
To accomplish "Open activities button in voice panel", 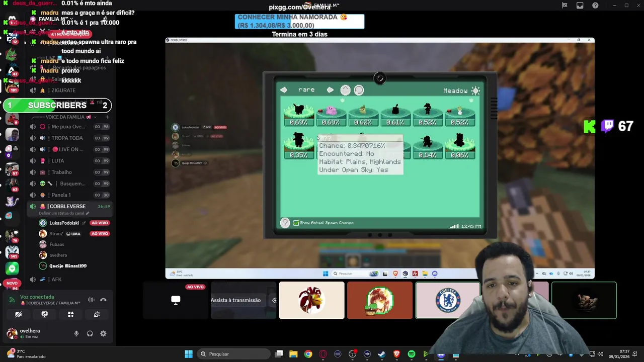I will pos(70,314).
